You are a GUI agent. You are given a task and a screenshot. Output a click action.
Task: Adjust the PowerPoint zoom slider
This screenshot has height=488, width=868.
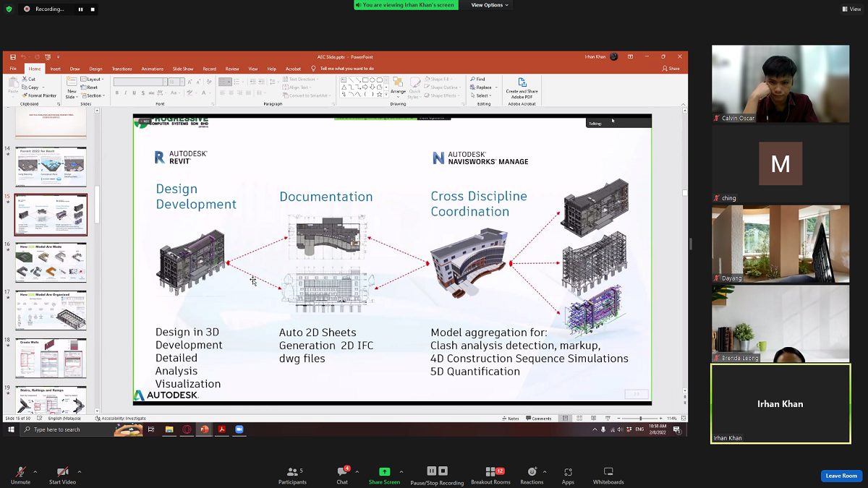tap(641, 419)
